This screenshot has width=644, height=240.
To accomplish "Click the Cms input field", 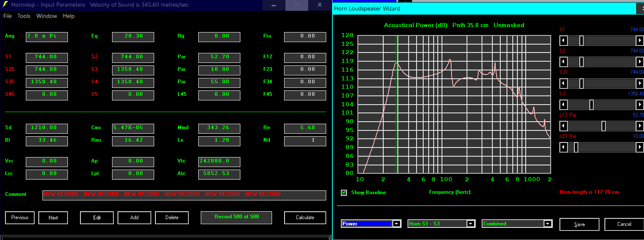I will coord(133,128).
